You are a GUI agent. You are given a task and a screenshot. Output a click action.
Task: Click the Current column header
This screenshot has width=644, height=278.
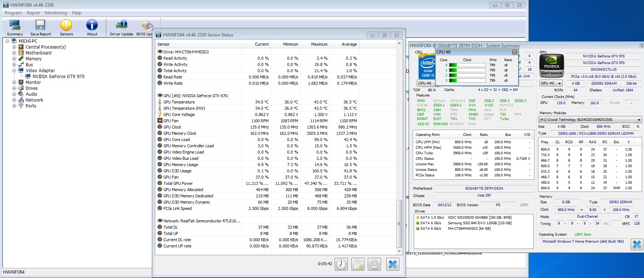pyautogui.click(x=256, y=44)
